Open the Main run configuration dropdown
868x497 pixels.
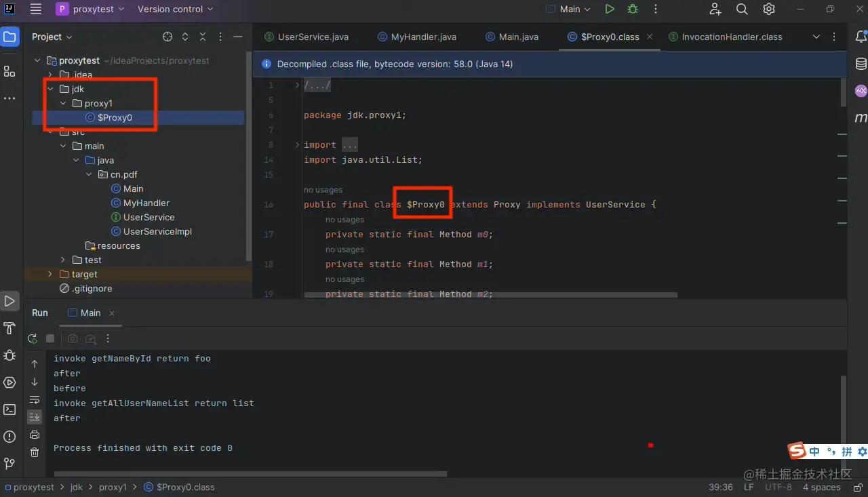coord(569,9)
